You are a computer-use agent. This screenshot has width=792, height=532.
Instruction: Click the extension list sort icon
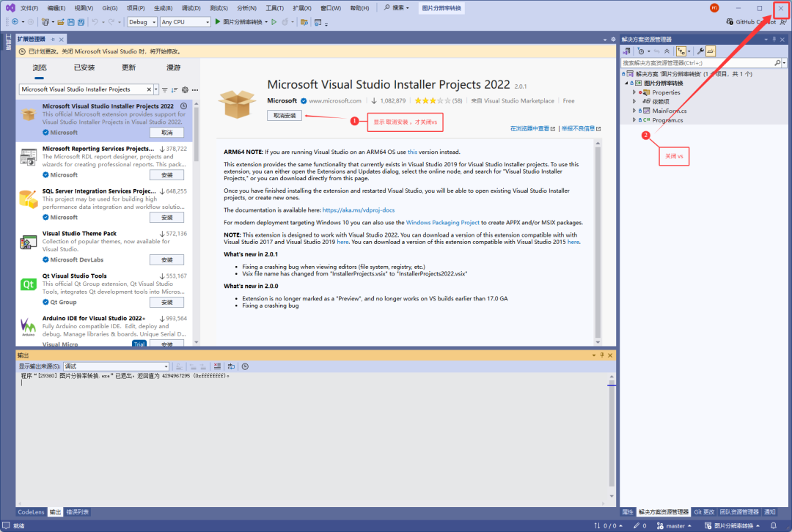click(x=175, y=89)
